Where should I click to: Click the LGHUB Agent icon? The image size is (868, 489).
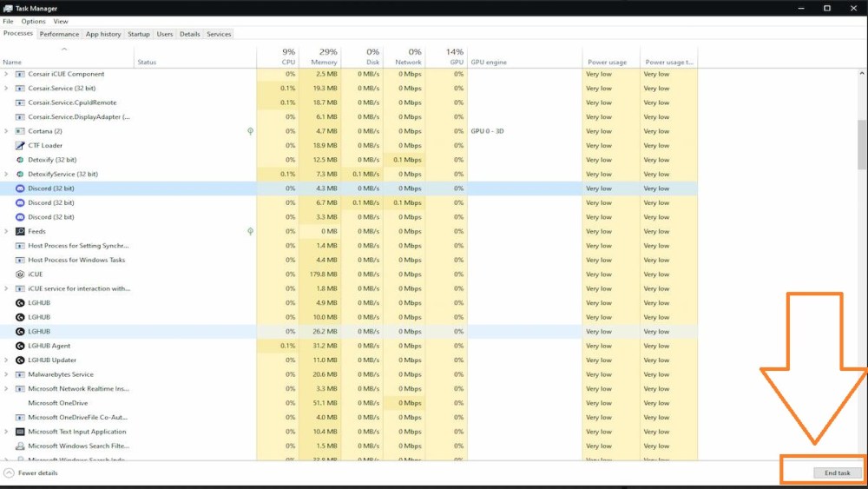(20, 346)
